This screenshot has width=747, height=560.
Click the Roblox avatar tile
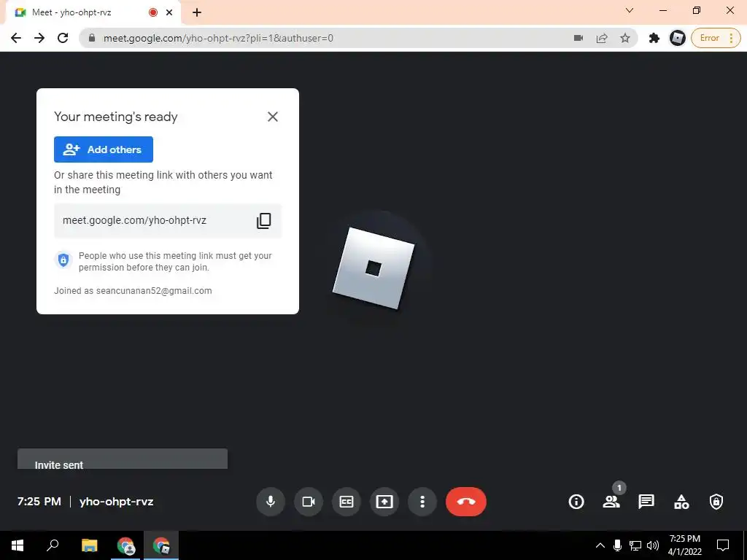(373, 268)
